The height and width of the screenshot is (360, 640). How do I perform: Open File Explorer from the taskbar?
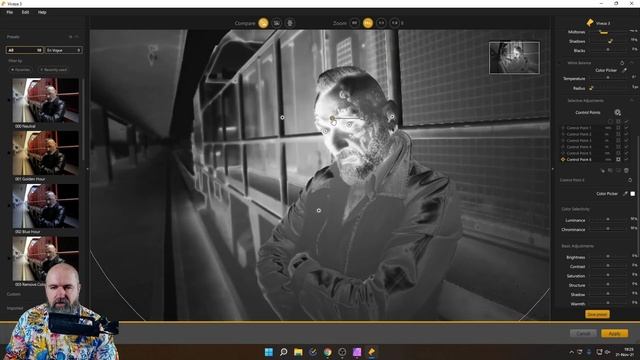pos(298,352)
